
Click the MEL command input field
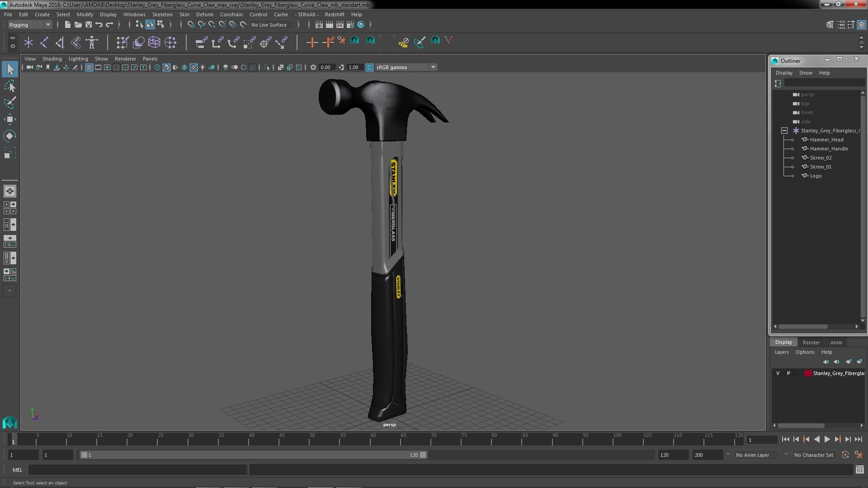[x=137, y=470]
